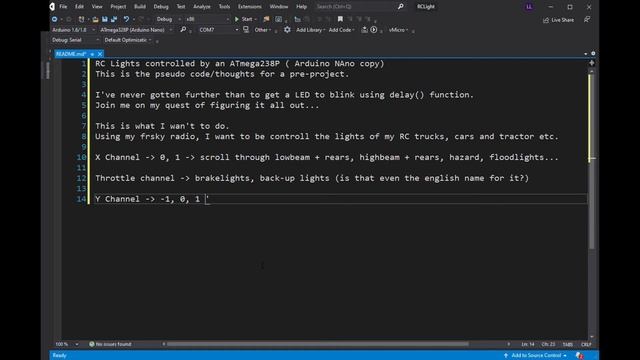
Task: Open the Window menu
Action: pyautogui.click(x=279, y=7)
